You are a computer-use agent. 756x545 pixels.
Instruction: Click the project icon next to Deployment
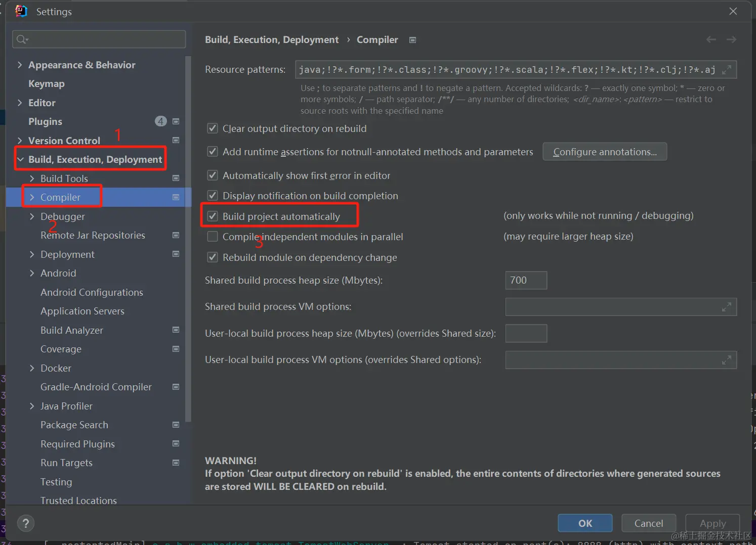[x=176, y=254]
